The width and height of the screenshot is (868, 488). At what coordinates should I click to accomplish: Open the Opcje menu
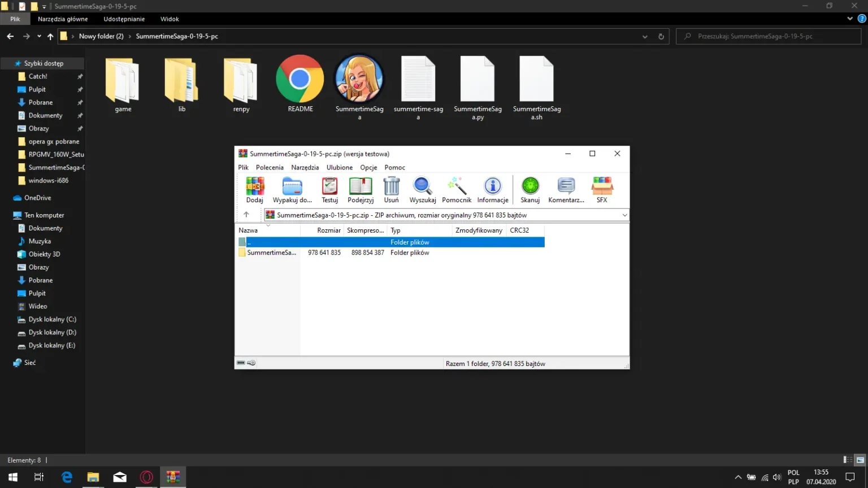click(x=368, y=167)
